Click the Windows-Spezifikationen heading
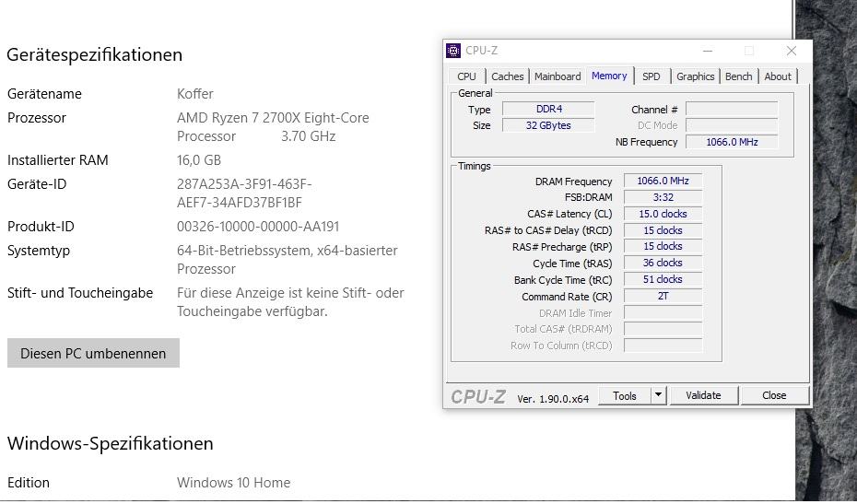The width and height of the screenshot is (857, 504). tap(110, 443)
